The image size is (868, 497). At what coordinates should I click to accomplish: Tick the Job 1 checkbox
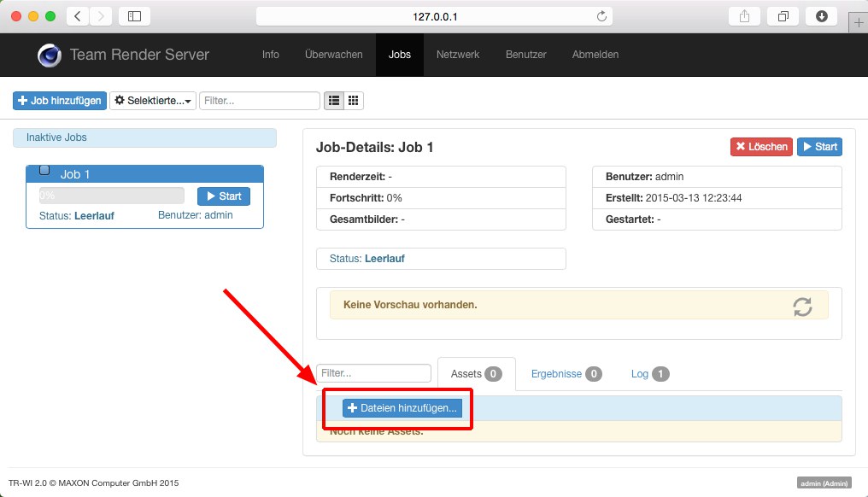point(45,170)
